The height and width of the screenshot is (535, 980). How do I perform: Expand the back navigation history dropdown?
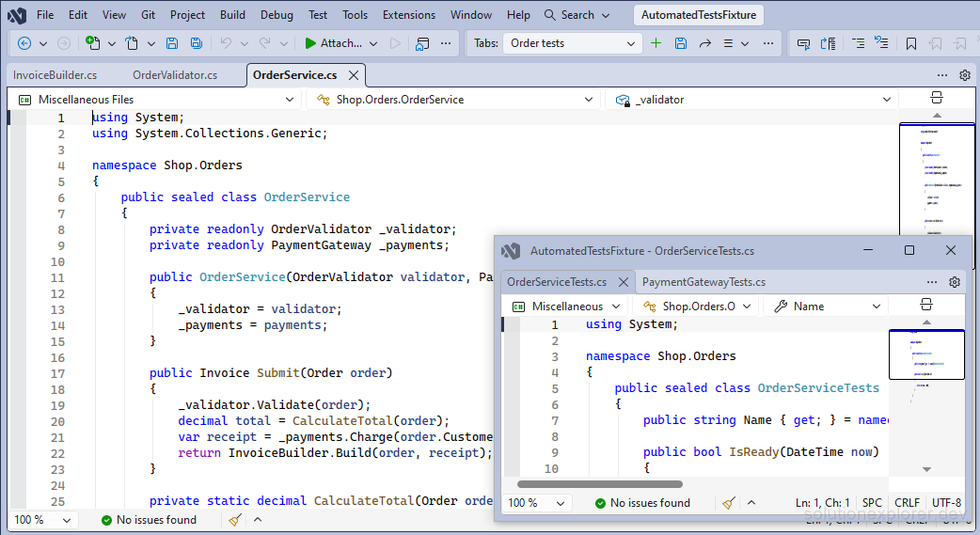[x=43, y=44]
